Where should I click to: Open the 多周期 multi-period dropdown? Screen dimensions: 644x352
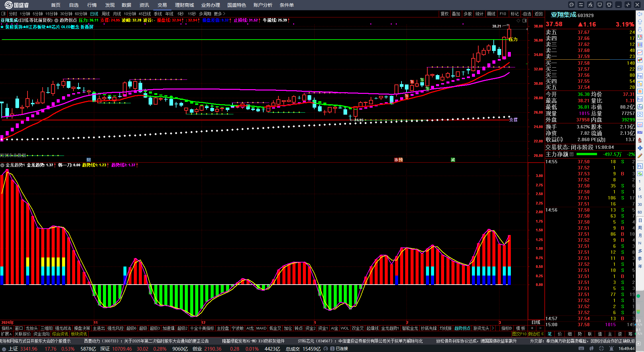205,14
